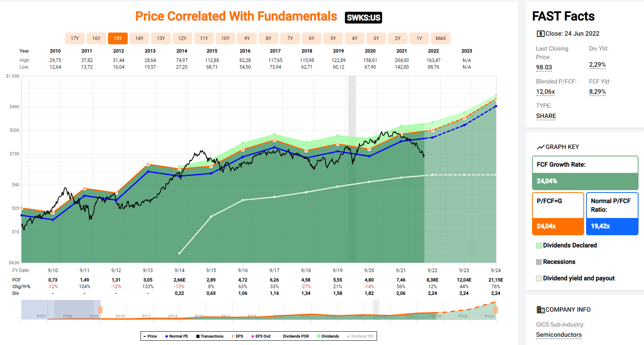Toggle Dividends green legend circle
Screen dimensions: 644x345
(x=319, y=336)
